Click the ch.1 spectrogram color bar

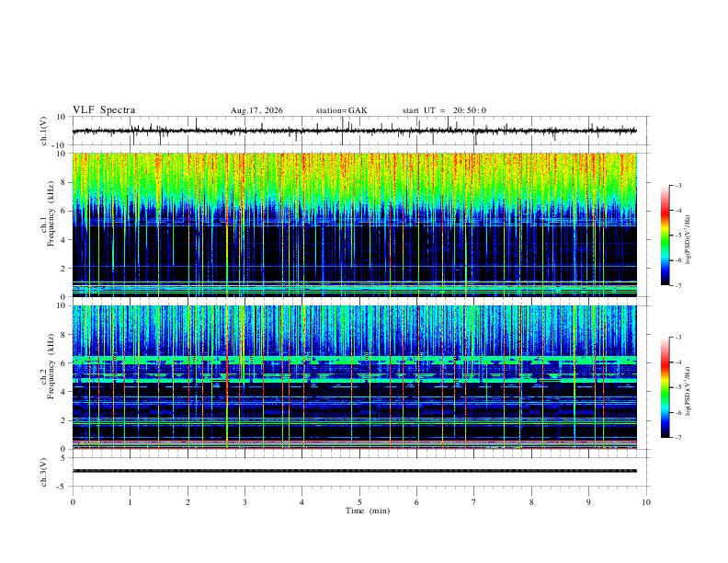point(665,236)
